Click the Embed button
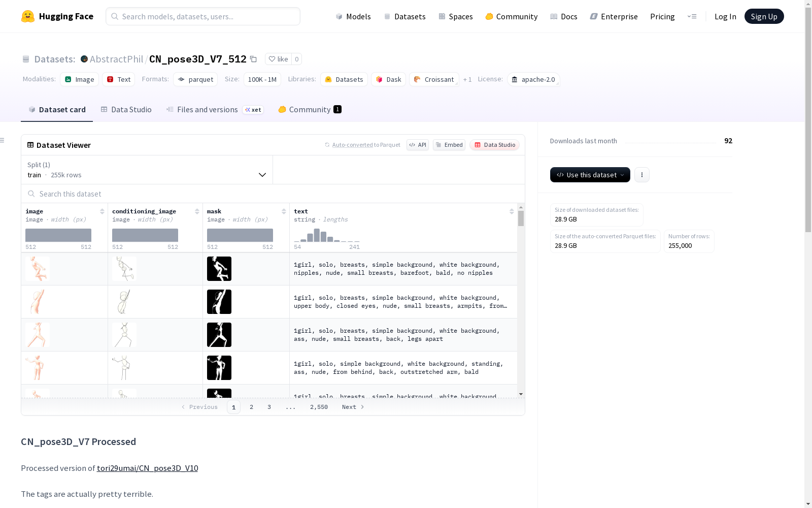 (x=449, y=145)
